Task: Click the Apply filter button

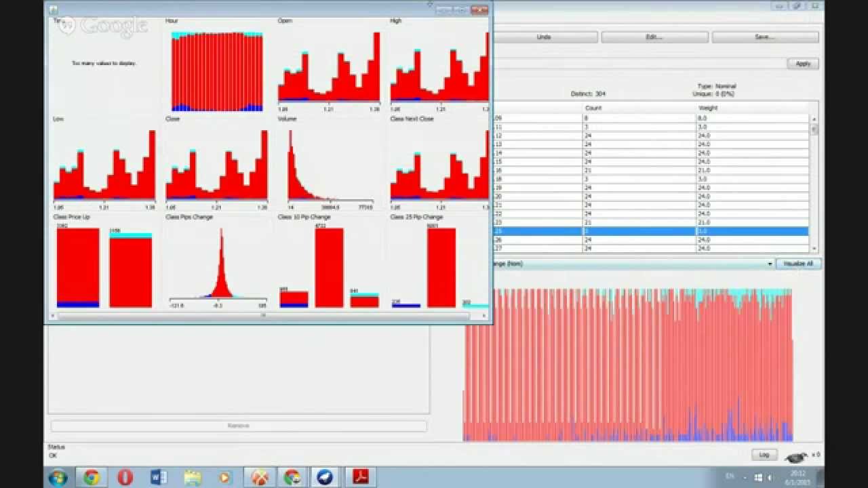Action: tap(803, 64)
